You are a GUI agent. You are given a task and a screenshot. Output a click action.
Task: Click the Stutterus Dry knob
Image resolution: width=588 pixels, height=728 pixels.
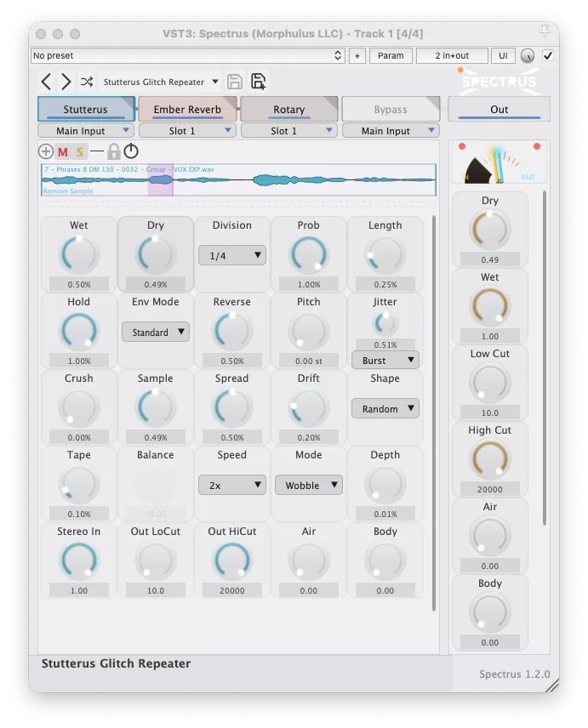(156, 254)
